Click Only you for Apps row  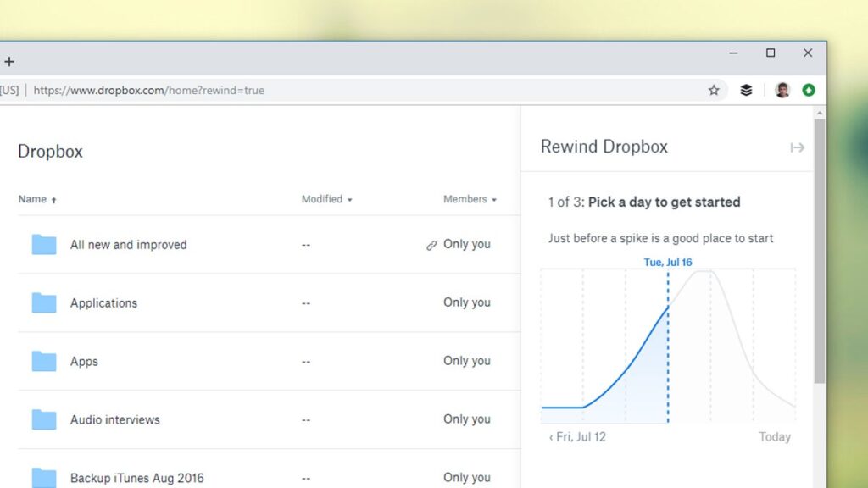point(467,361)
